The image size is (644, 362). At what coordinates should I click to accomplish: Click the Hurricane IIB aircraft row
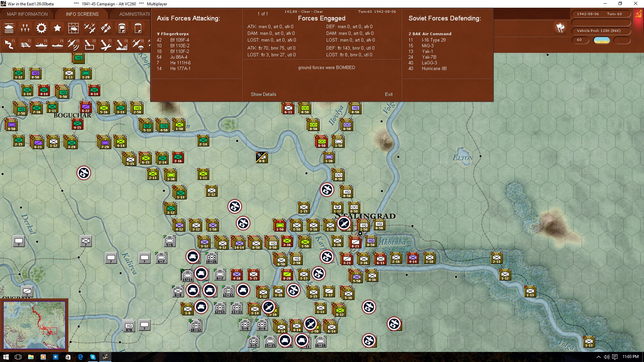point(427,68)
